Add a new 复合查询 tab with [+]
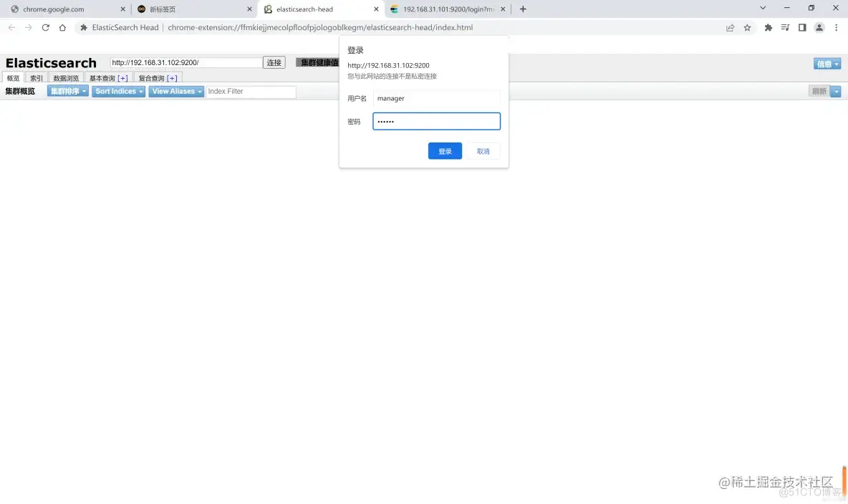Screen dimensions: 848x504 [172, 78]
